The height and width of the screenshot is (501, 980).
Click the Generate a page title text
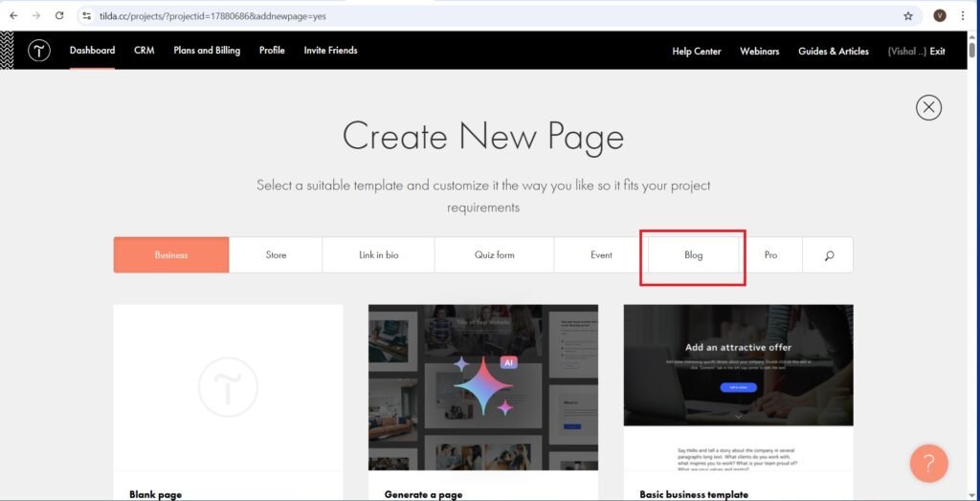coord(423,494)
